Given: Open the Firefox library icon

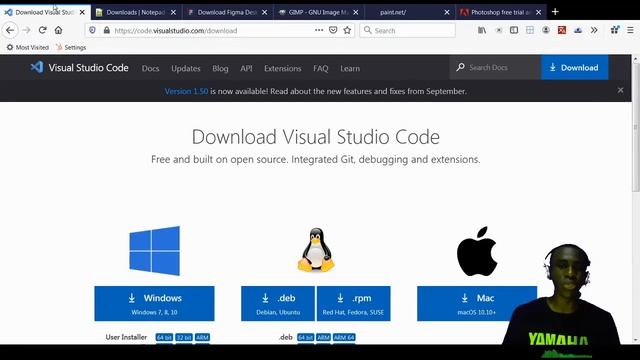Looking at the screenshot, I should (x=482, y=30).
